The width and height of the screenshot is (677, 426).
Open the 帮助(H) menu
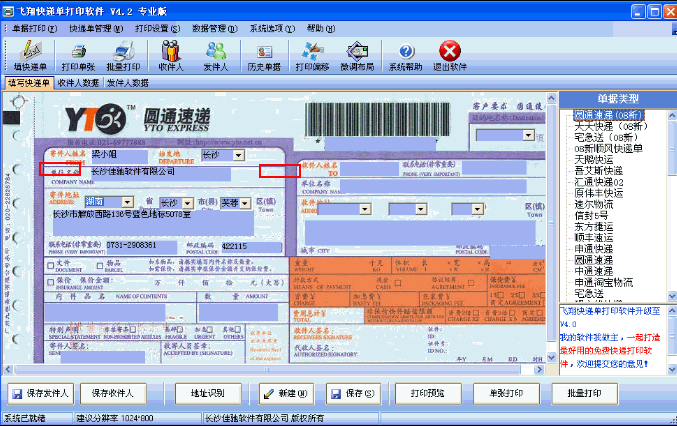(320, 28)
